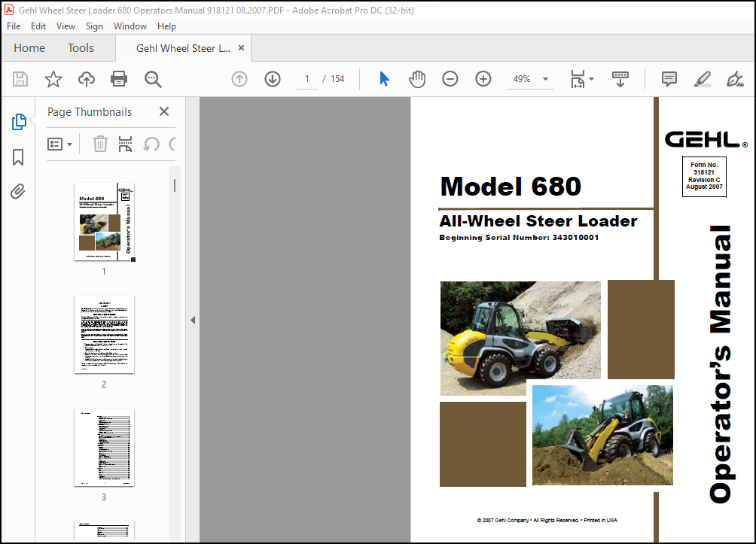Click the thumbnail panel page-break icon
The image size is (756, 544).
tap(125, 144)
